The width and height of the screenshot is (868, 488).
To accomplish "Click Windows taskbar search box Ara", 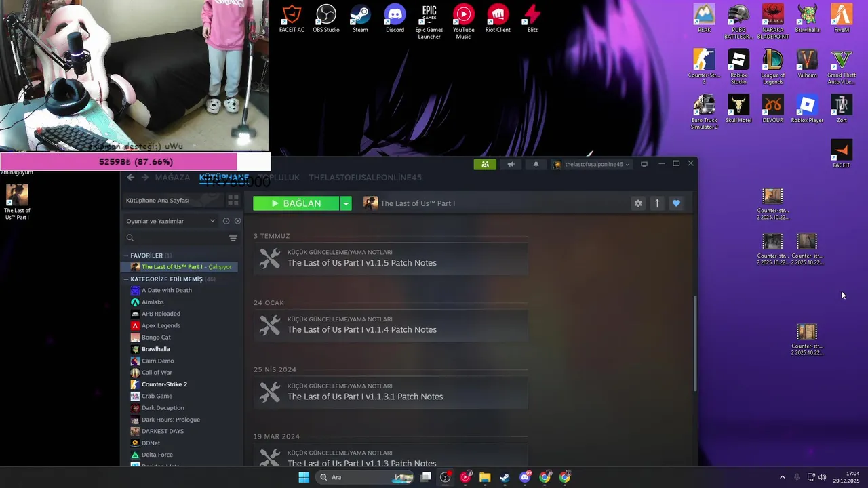I will (x=366, y=477).
